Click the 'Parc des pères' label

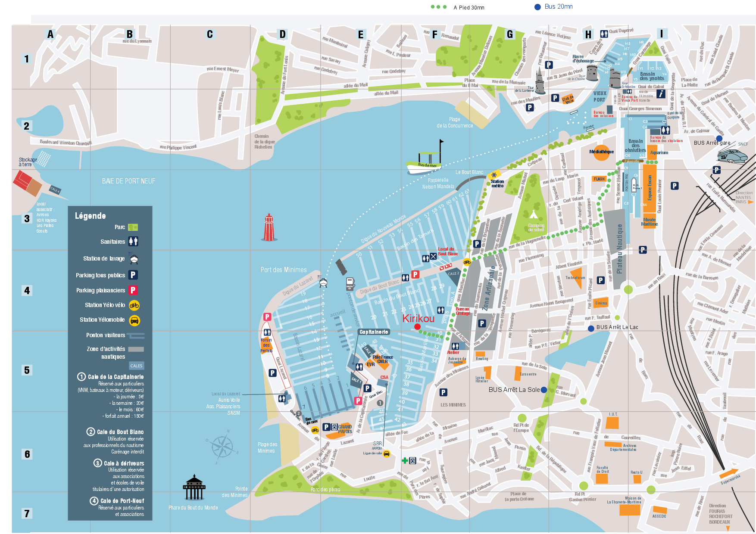325,490
